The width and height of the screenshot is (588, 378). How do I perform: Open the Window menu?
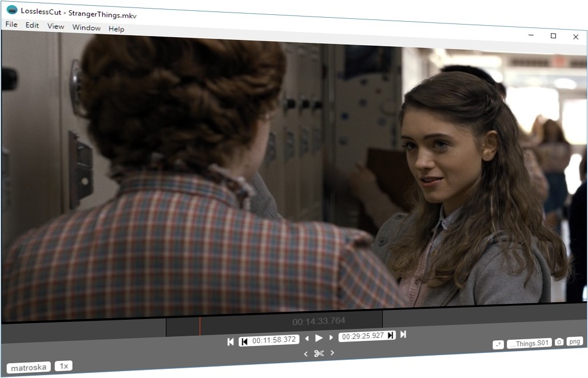pos(86,27)
